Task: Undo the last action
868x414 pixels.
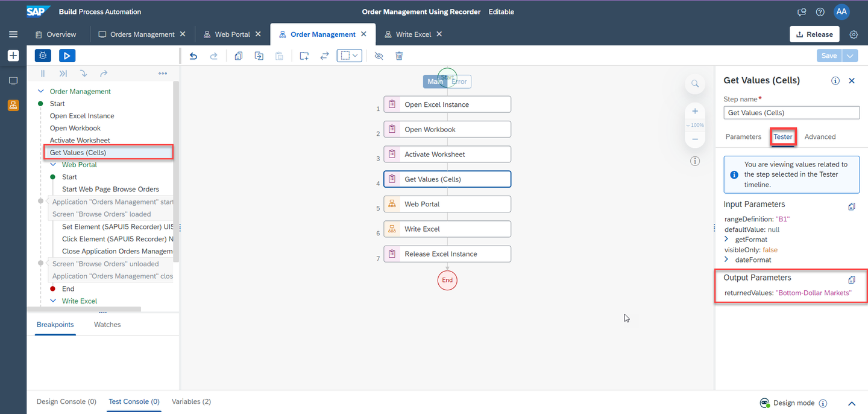Action: point(193,56)
